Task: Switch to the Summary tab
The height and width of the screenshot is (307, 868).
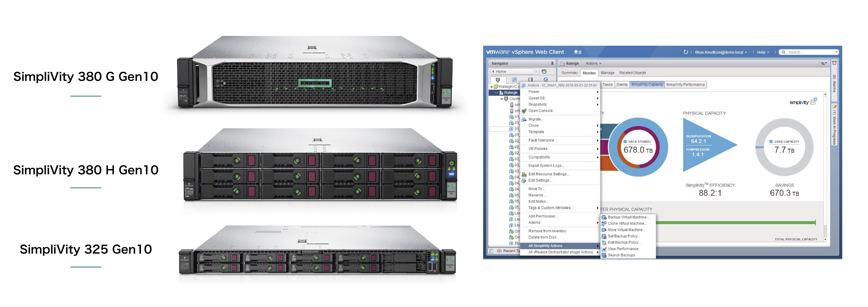Action: click(569, 73)
